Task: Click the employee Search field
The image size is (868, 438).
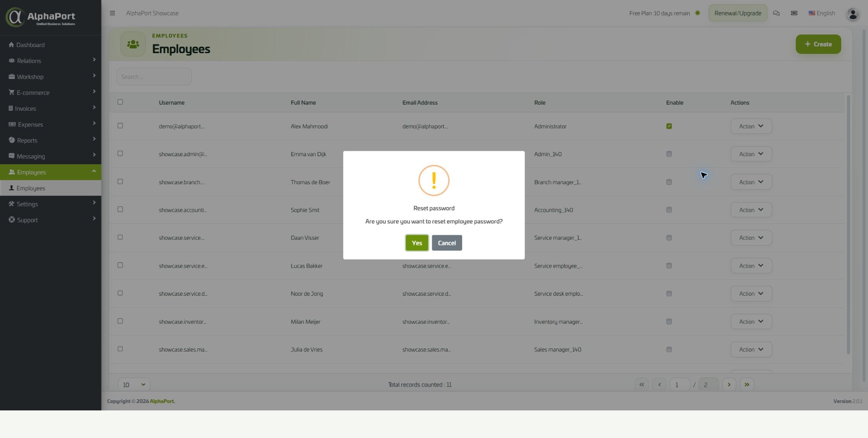Action: [x=154, y=77]
